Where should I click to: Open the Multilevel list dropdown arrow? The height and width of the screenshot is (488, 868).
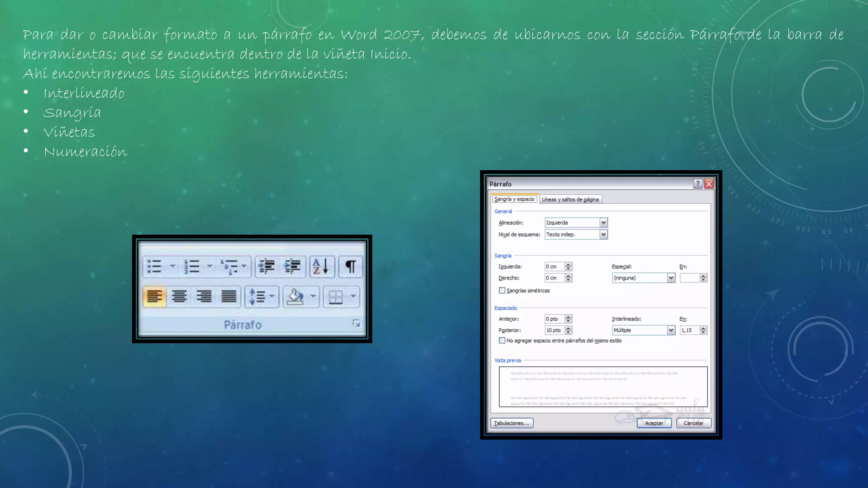(x=244, y=266)
